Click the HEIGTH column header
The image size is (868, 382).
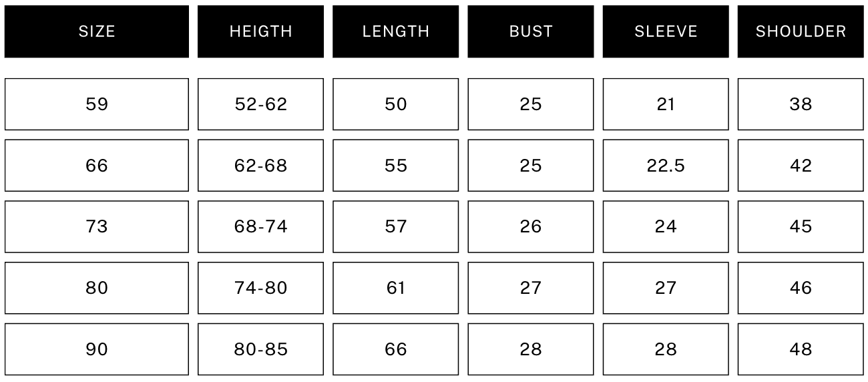[x=260, y=31]
